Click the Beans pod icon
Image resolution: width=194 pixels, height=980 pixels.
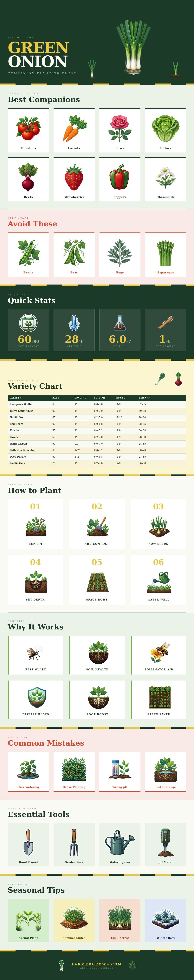pyautogui.click(x=28, y=253)
